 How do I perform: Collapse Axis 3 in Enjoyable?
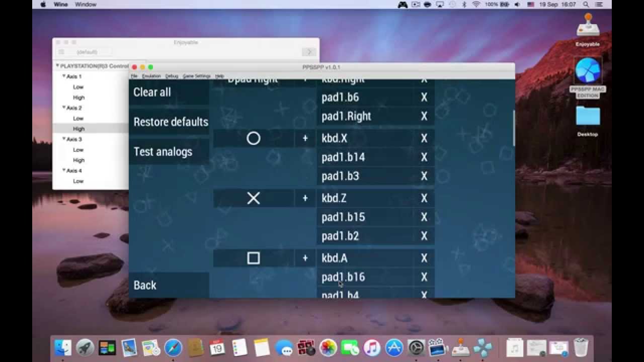click(x=64, y=139)
